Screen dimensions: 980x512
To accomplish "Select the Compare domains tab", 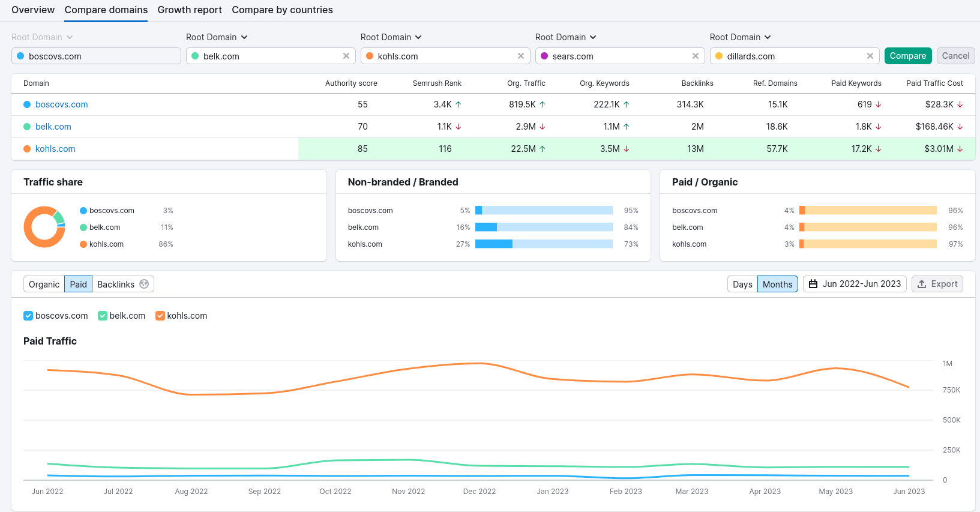I will (x=106, y=10).
